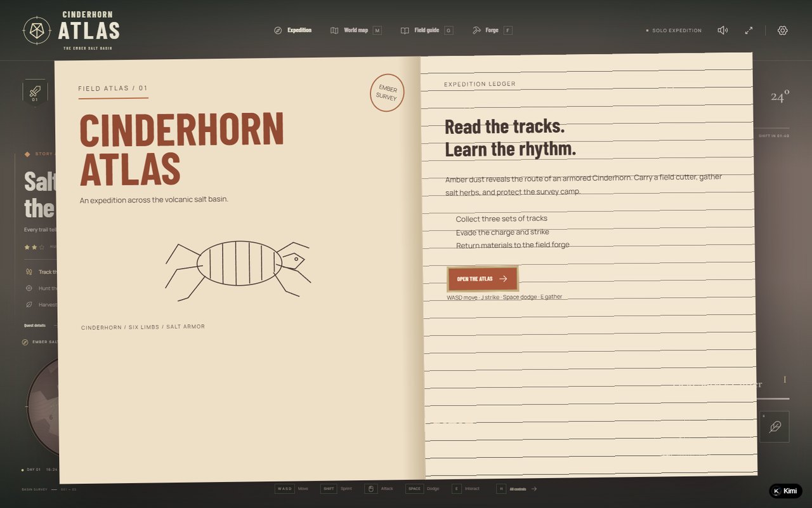
Task: Click the "EXPEDITION LEDGER" label
Action: pos(480,84)
